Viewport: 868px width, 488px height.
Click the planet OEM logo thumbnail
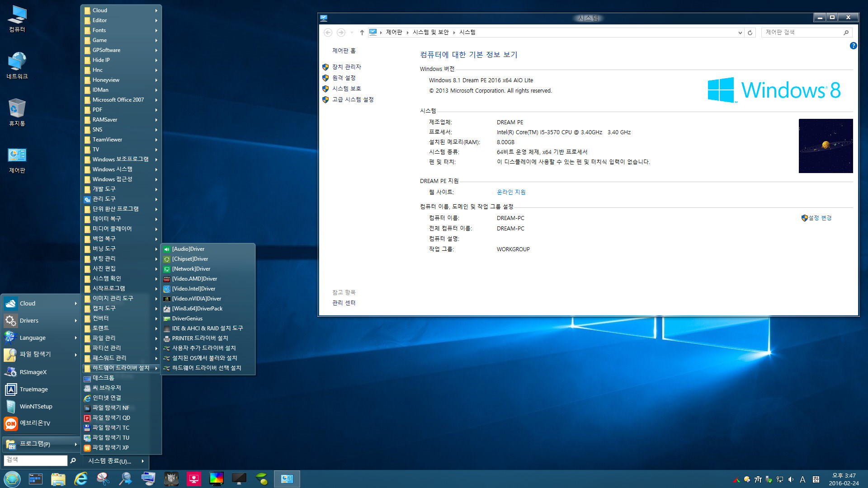(x=826, y=146)
